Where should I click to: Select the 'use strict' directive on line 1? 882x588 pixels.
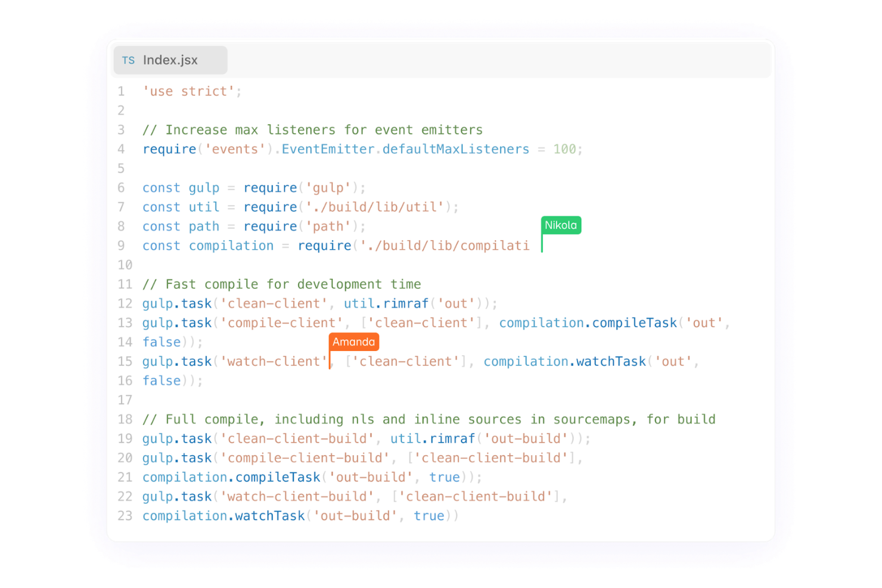[x=187, y=91]
